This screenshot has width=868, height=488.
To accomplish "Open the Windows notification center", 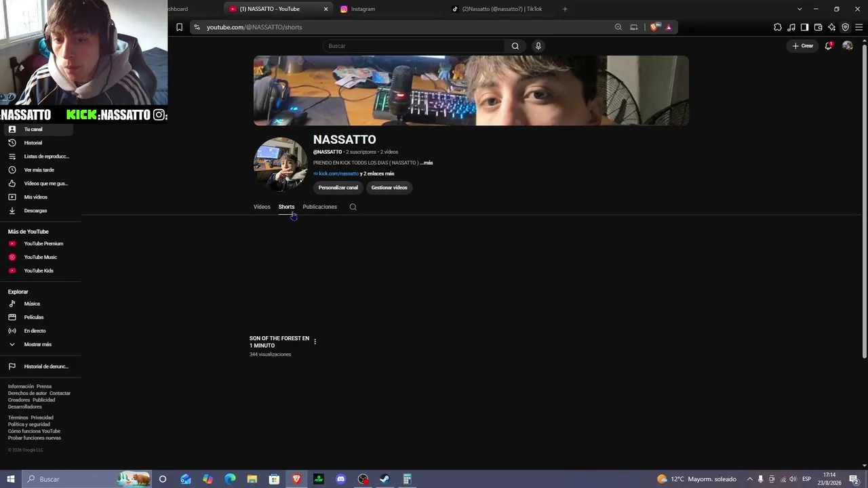I will click(x=854, y=479).
